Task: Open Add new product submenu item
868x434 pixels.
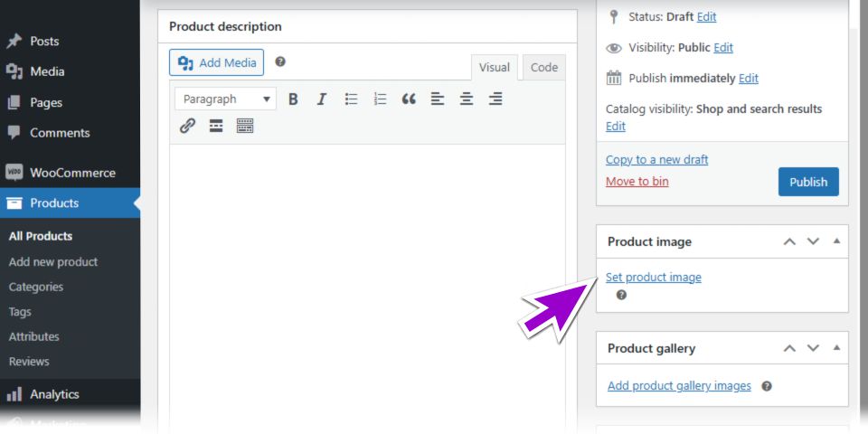Action: click(x=53, y=262)
